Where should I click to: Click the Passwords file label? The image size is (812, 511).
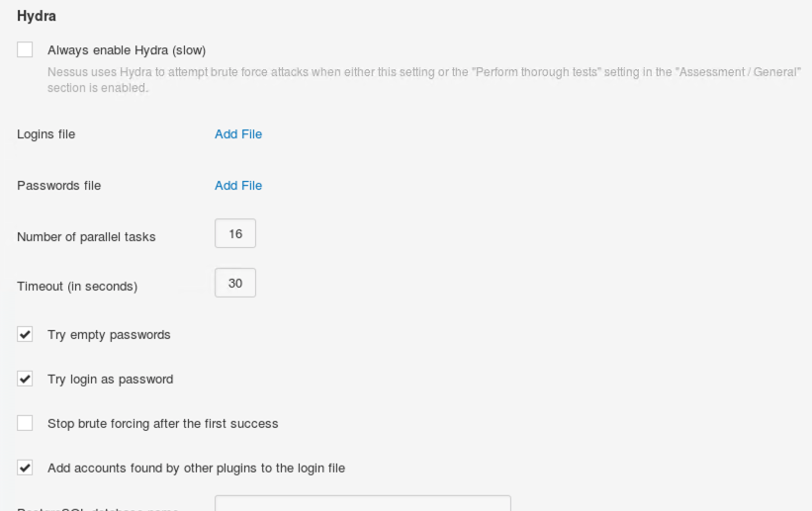pyautogui.click(x=58, y=186)
